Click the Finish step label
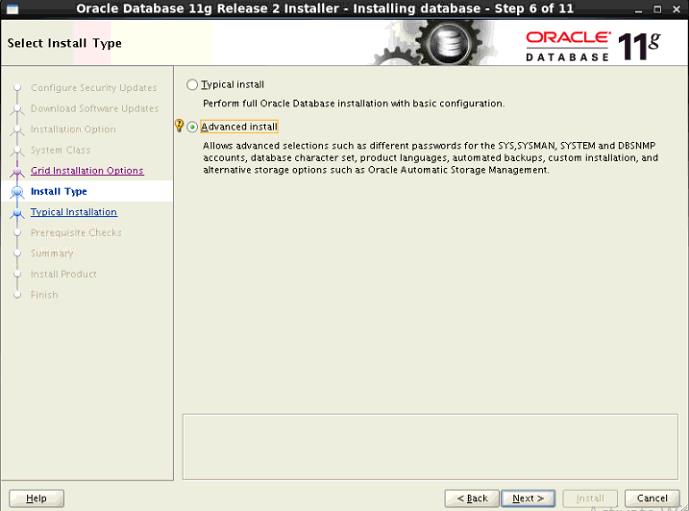This screenshot has width=689, height=511. [44, 295]
